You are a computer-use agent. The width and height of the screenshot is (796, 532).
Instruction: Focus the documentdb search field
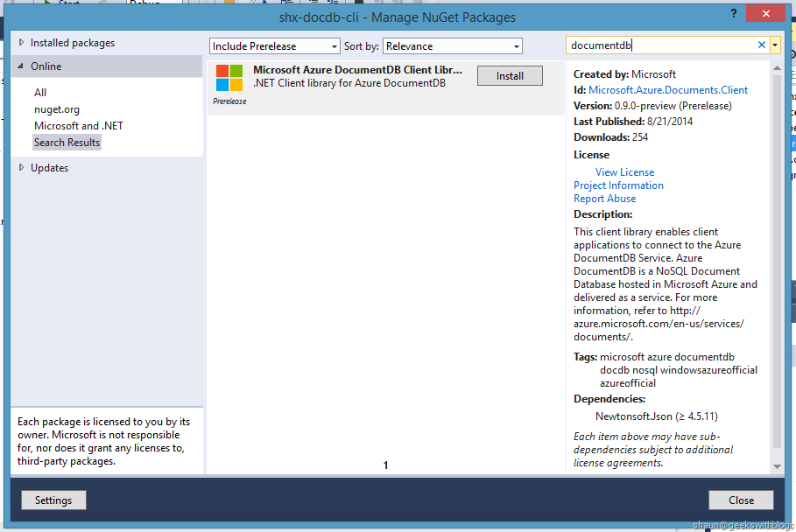[x=661, y=45]
